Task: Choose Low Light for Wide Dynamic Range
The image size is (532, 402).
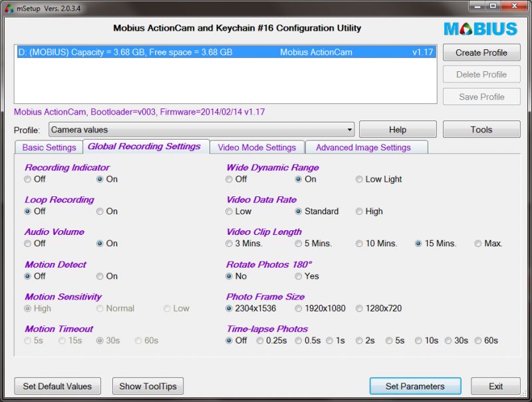Action: click(x=379, y=179)
